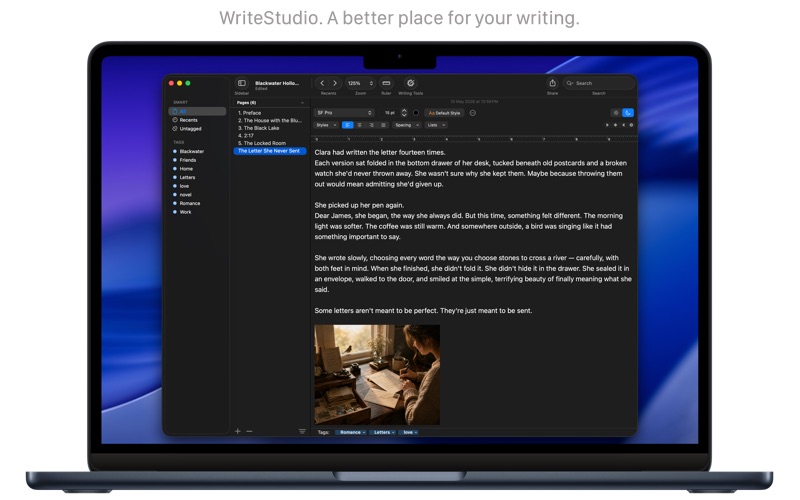Open the page list filter icon

coord(302,431)
